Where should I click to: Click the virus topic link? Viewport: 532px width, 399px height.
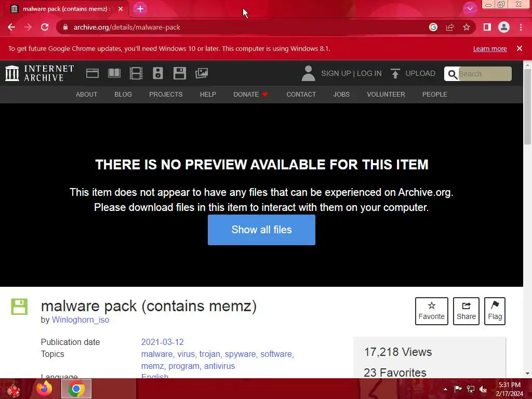coord(186,354)
